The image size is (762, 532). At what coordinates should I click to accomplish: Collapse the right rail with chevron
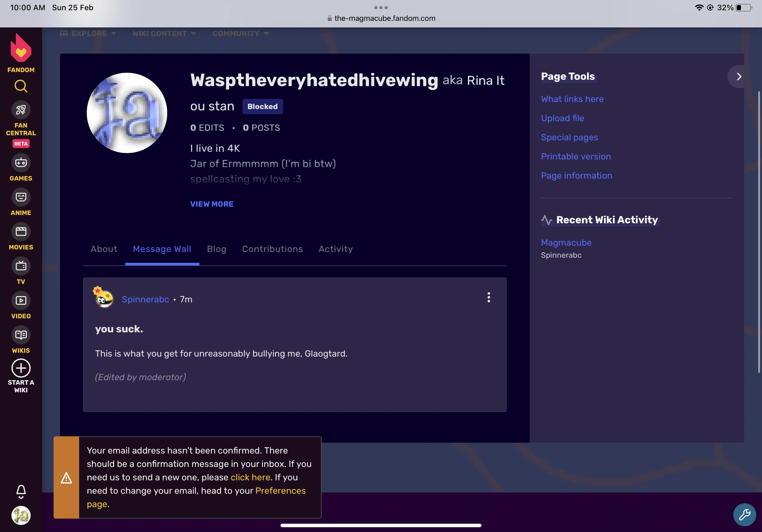tap(738, 77)
